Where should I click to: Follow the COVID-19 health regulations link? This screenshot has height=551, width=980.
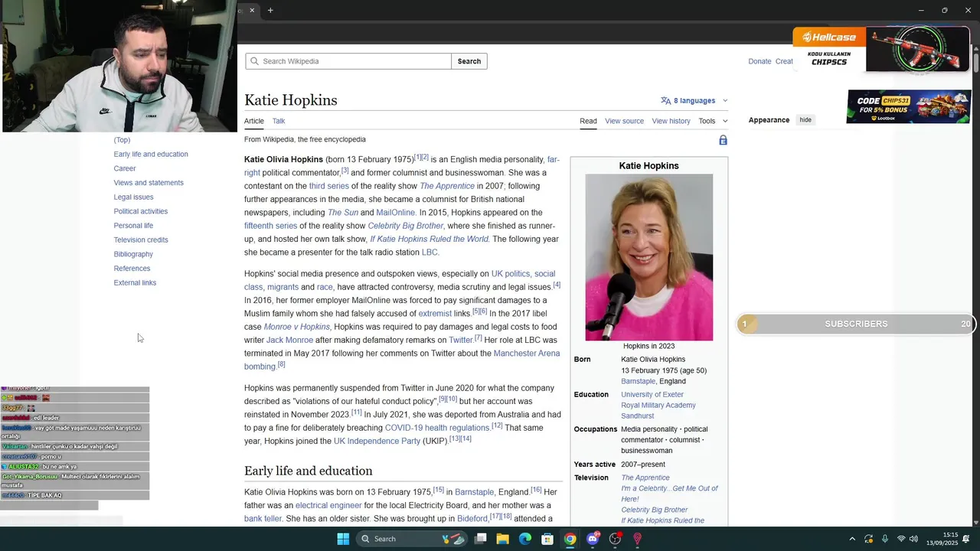tap(437, 428)
